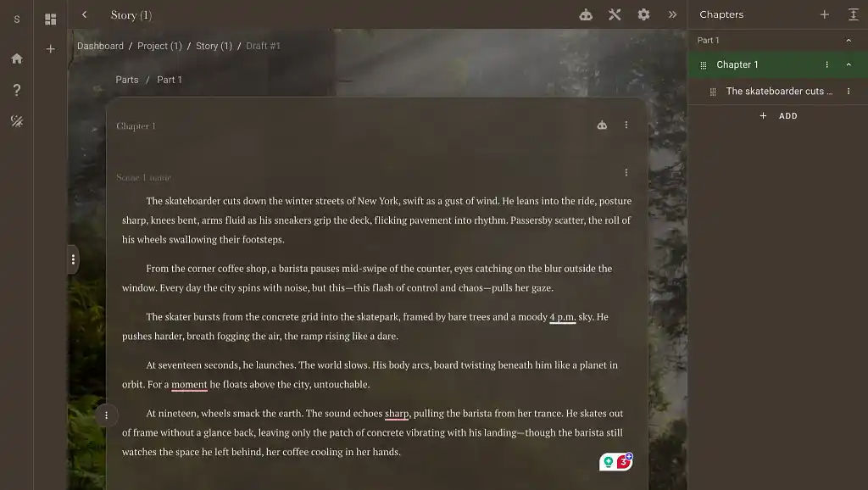The height and width of the screenshot is (490, 868).
Task: Click the Scene 1 name field
Action: pyautogui.click(x=143, y=177)
